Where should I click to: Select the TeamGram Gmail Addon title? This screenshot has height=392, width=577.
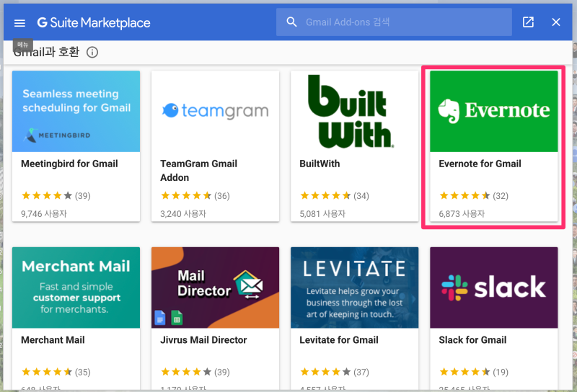[199, 171]
